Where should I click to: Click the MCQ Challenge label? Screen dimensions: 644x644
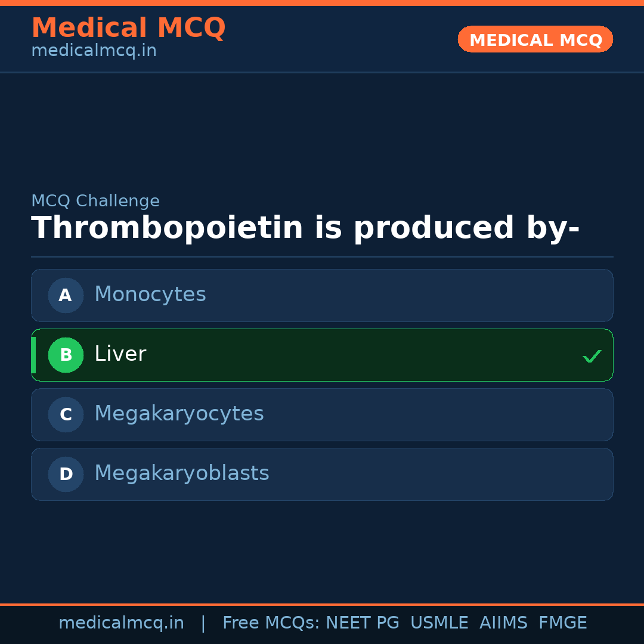coord(95,201)
